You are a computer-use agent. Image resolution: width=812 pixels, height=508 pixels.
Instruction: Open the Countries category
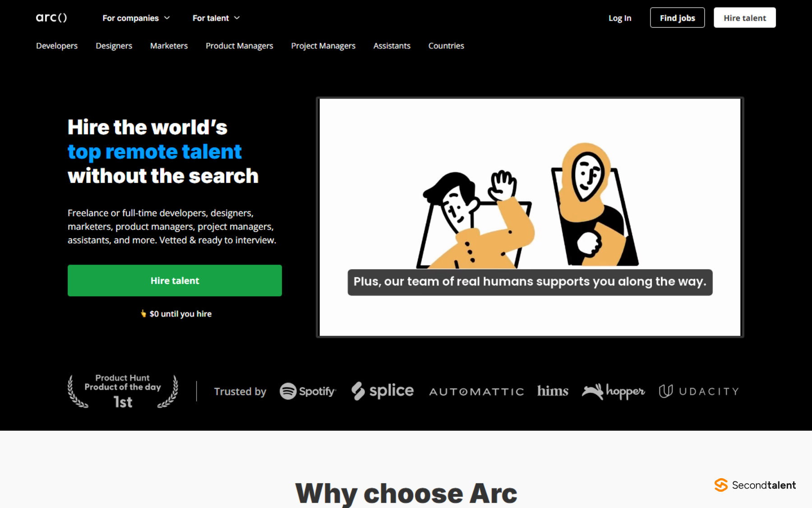[x=446, y=46]
